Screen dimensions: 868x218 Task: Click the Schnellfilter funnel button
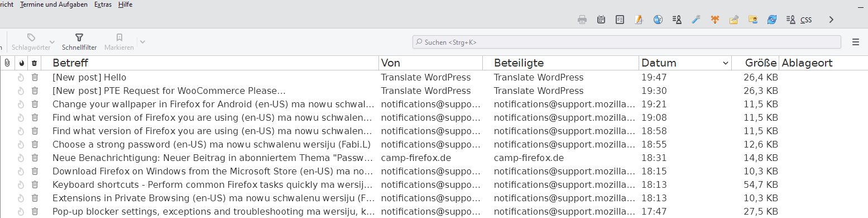(x=79, y=42)
